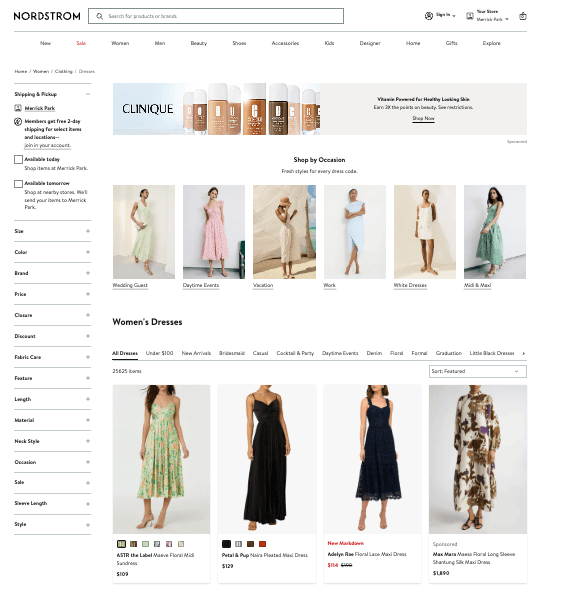Click the search products or brands field
Viewport: 567px width, 589px height.
point(216,16)
